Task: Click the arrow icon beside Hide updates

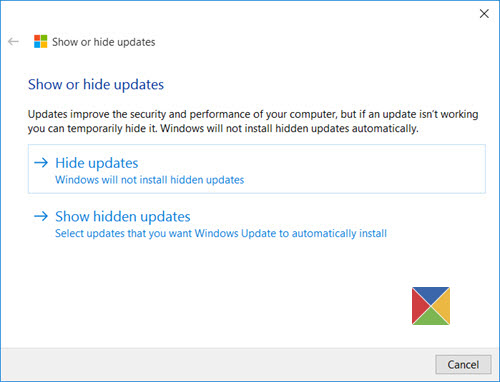Action: [41, 163]
